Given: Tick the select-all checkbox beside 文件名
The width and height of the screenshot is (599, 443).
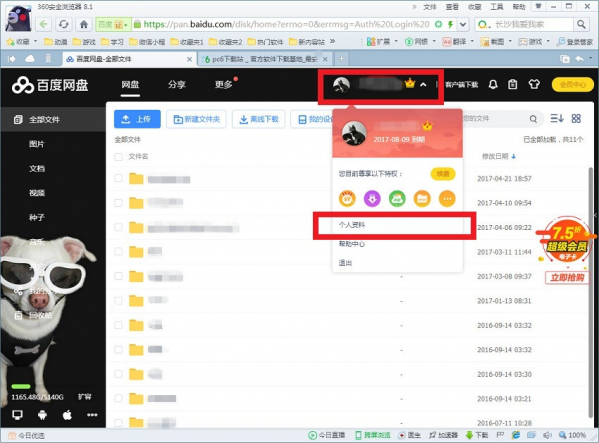Looking at the screenshot, I should (118, 157).
